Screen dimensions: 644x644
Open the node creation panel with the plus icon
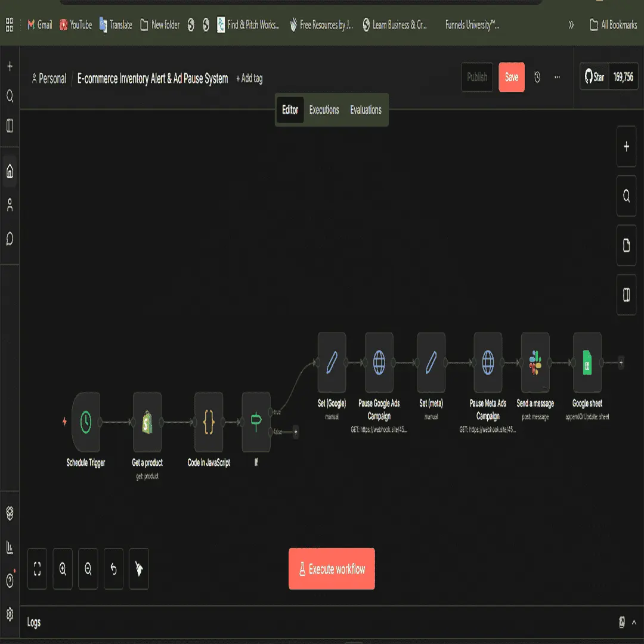pos(626,147)
